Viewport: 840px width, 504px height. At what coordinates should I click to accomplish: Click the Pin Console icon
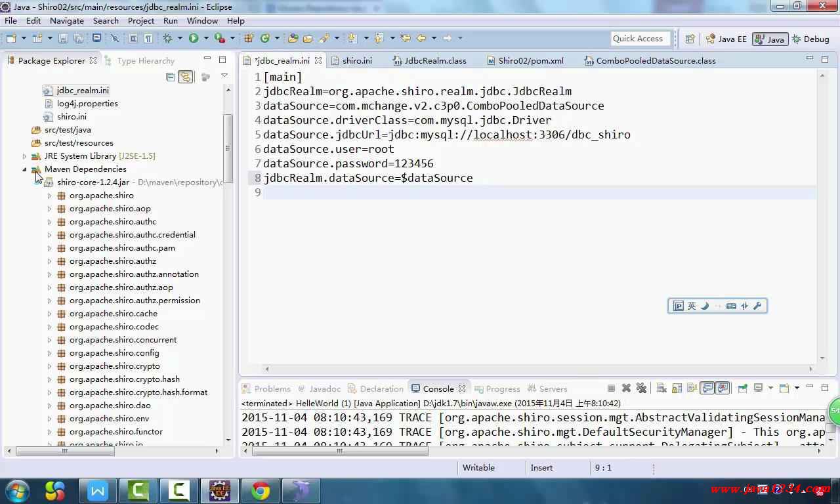coord(742,388)
